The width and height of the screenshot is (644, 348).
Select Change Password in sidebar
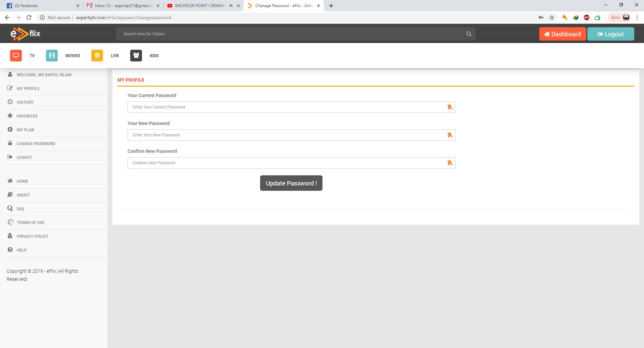point(36,144)
